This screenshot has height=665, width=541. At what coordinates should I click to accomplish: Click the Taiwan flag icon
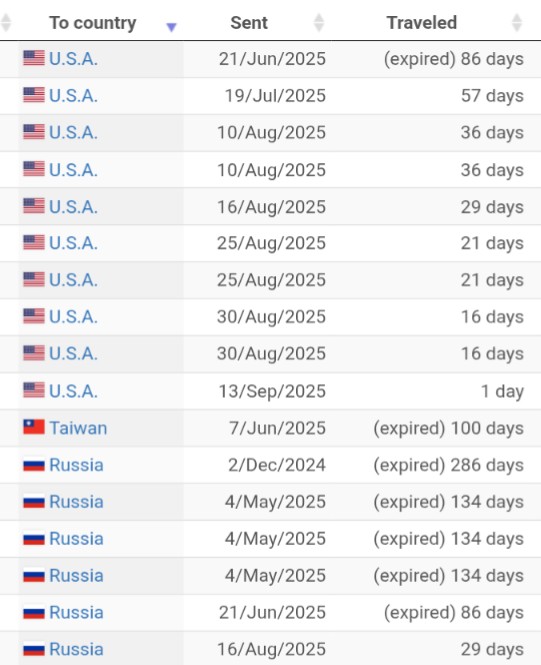pyautogui.click(x=34, y=427)
